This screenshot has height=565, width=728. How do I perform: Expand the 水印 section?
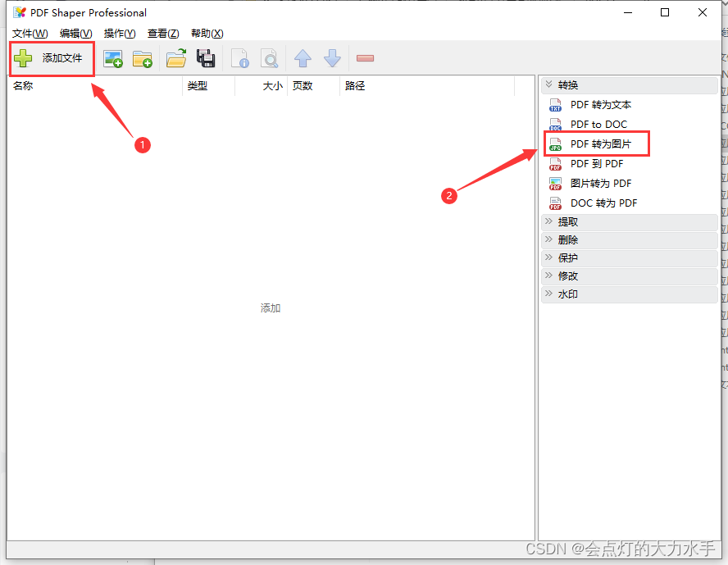[630, 294]
